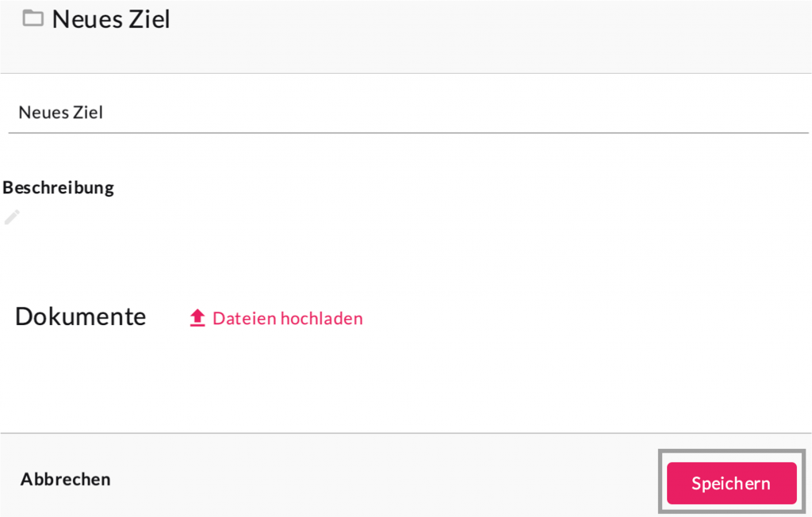
Task: Click the footer bar between Abbrechen and Speichern
Action: [x=381, y=479]
